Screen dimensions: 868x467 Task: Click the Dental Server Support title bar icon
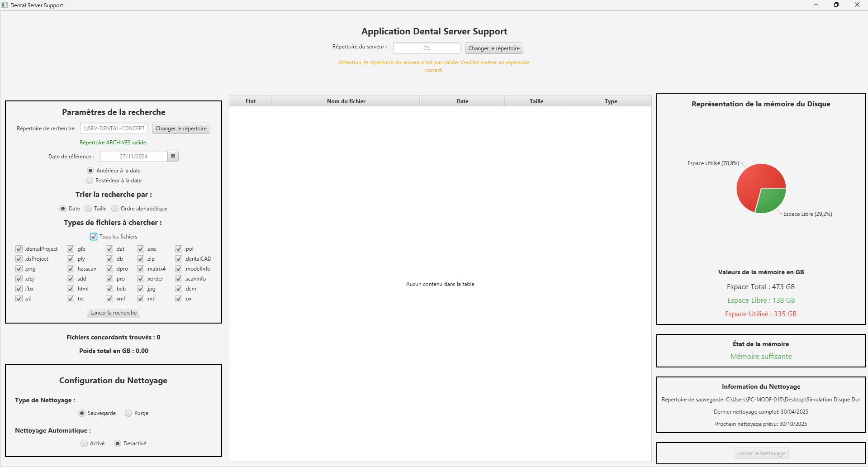click(5, 5)
